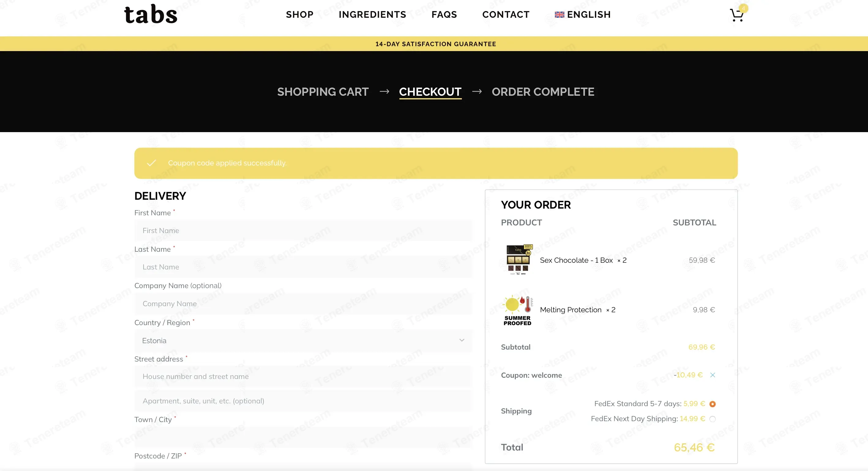The image size is (868, 471).
Task: Click the Sex Chocolate product thumbnail
Action: [518, 260]
